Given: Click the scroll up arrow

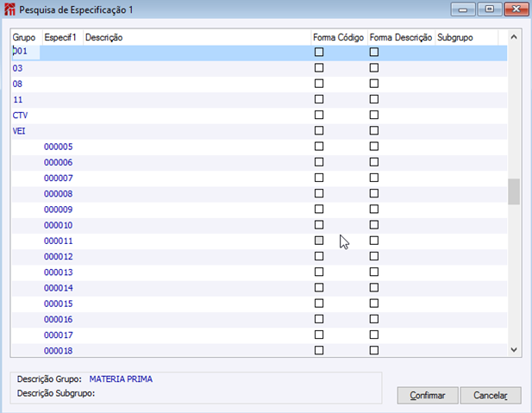Looking at the screenshot, I should pyautogui.click(x=514, y=37).
